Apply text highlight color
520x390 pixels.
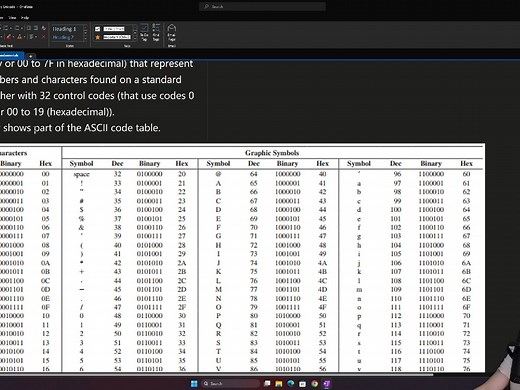[8, 37]
